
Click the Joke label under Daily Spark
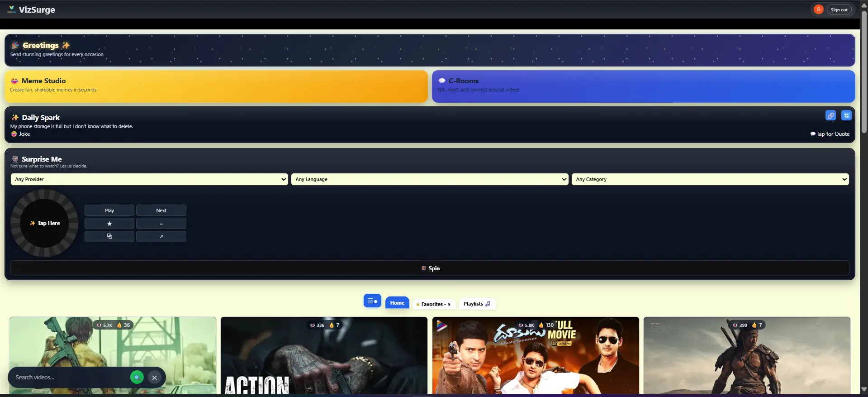[21, 134]
